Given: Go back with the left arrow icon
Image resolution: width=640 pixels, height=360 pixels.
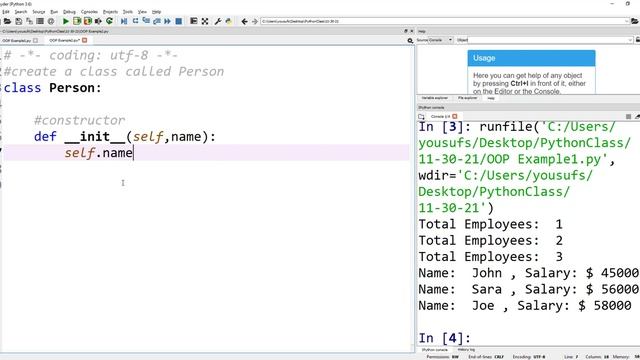Looking at the screenshot, I should [244, 21].
